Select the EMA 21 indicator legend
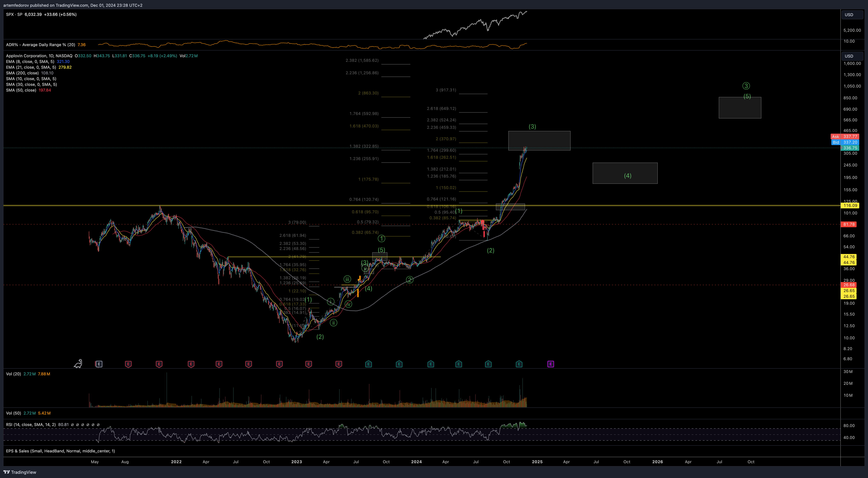 [x=31, y=67]
